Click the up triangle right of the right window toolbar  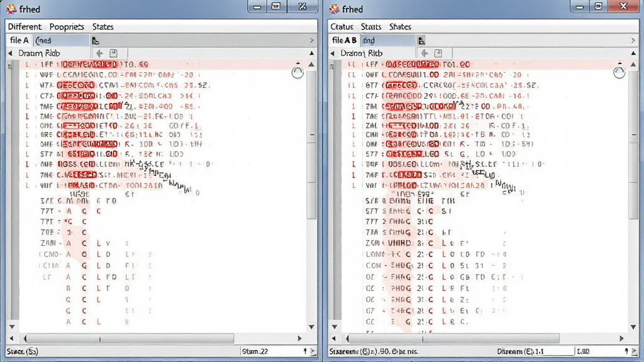coord(633,53)
